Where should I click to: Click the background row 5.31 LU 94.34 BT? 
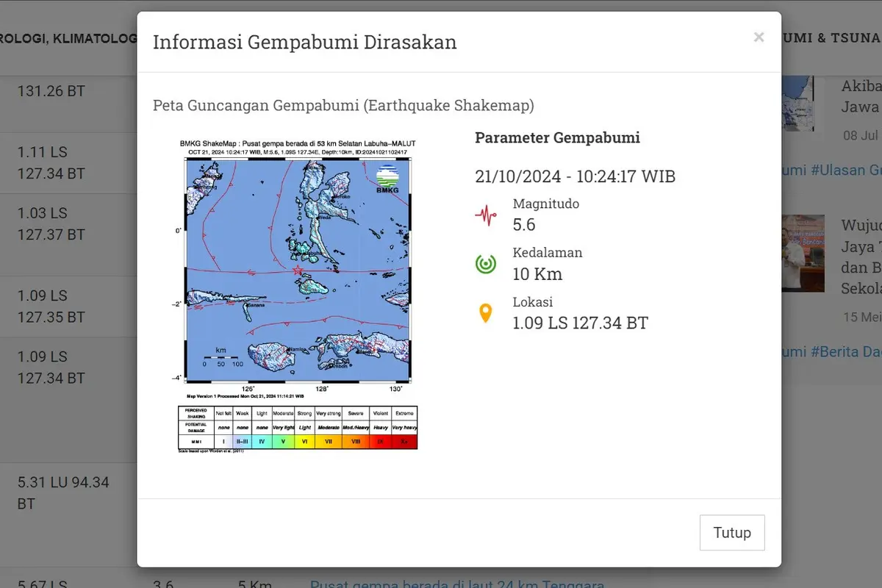(x=63, y=493)
